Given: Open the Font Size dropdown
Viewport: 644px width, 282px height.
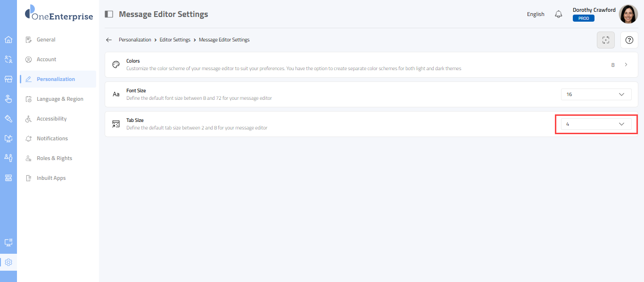Looking at the screenshot, I should click(596, 95).
